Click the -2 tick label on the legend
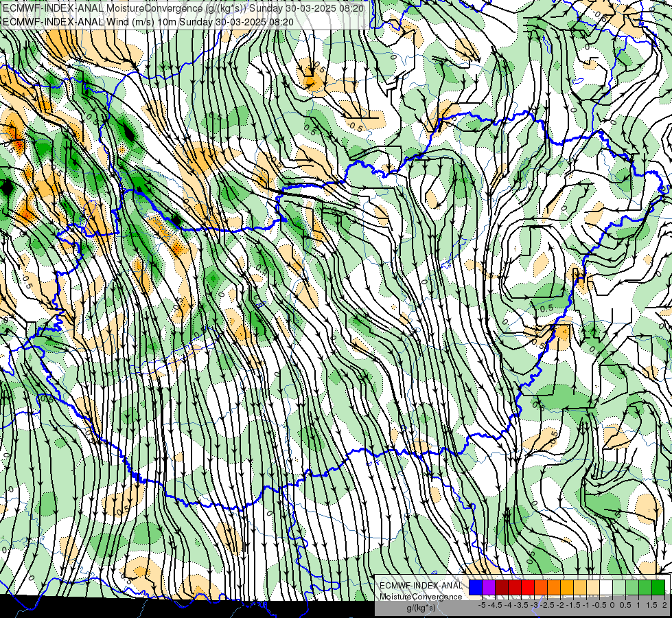Image resolution: width=672 pixels, height=618 pixels. pos(560,605)
